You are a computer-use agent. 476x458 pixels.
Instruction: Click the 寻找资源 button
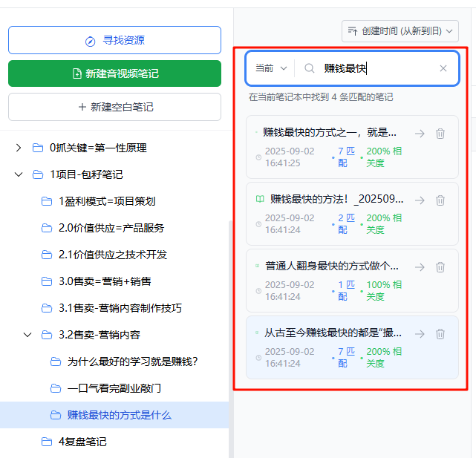tap(114, 40)
